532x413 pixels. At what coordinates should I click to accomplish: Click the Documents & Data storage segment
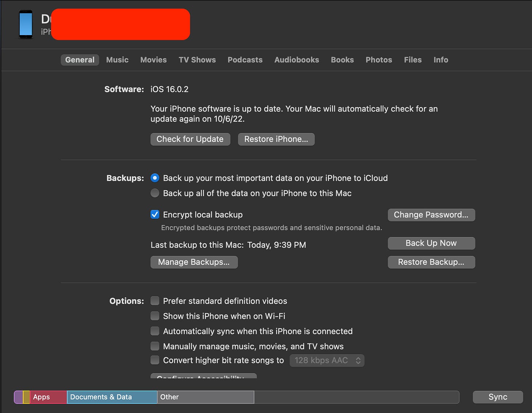112,397
